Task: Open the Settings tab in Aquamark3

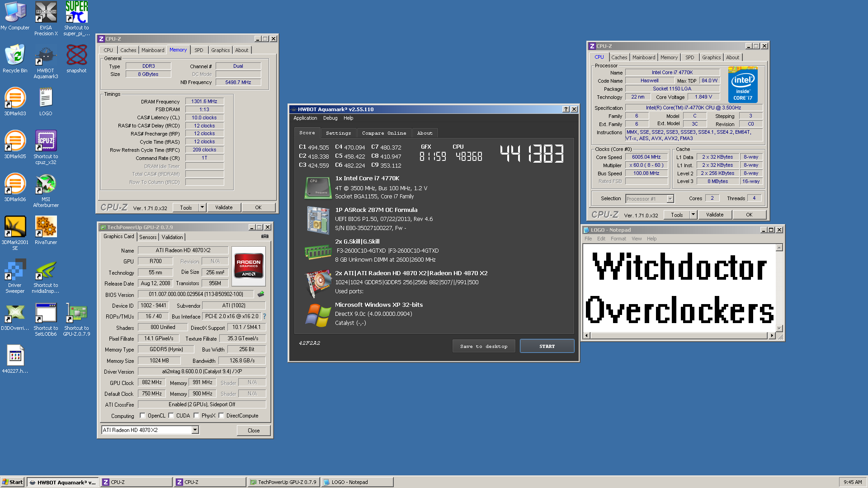Action: point(338,133)
